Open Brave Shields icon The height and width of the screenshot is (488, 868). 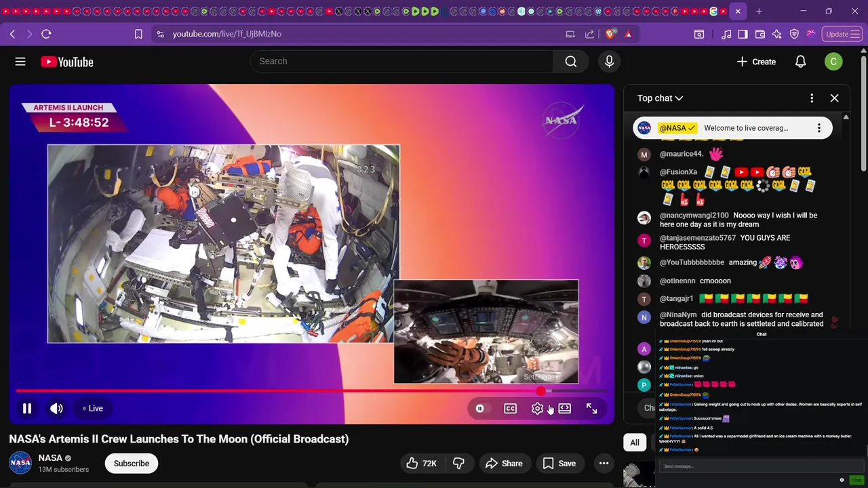click(x=611, y=34)
